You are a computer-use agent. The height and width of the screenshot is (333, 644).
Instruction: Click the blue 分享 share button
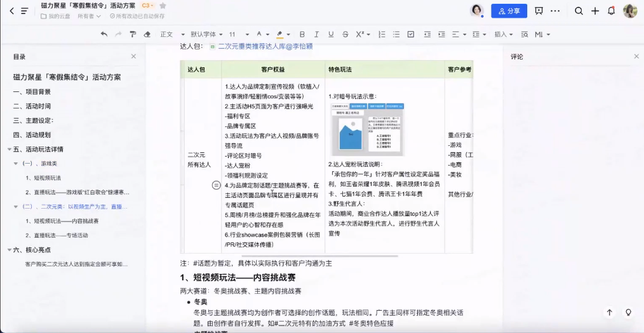509,11
